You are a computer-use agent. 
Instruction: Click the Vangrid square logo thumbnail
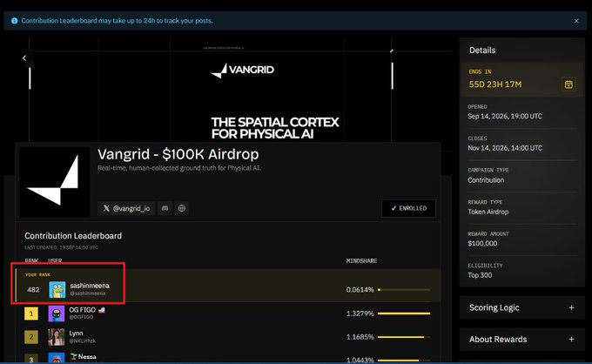(x=55, y=182)
